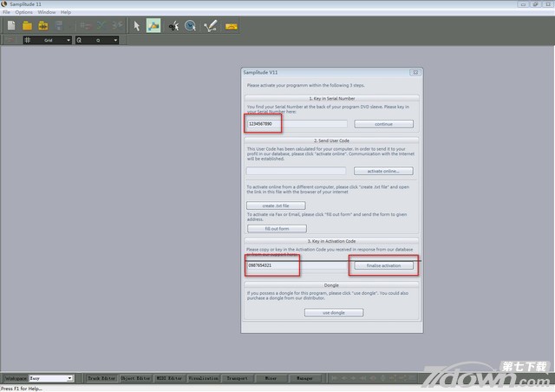
Task: Open a project with the yellow folder icon
Action: [x=27, y=26]
